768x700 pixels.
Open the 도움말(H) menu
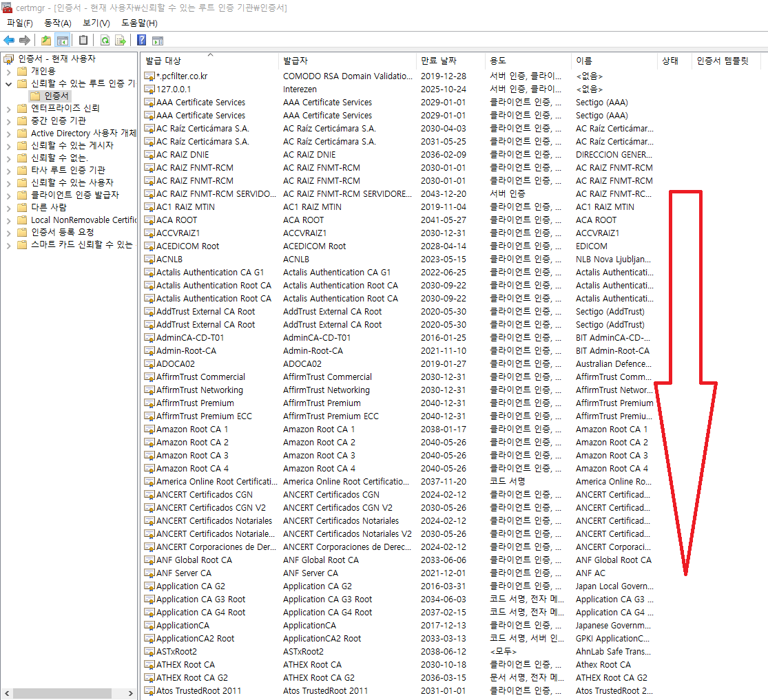140,23
